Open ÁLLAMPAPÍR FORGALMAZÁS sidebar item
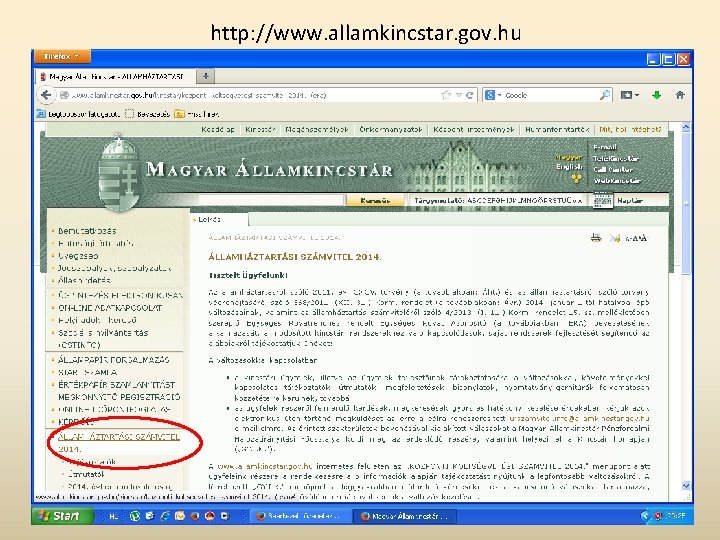720x540 pixels. [114, 360]
